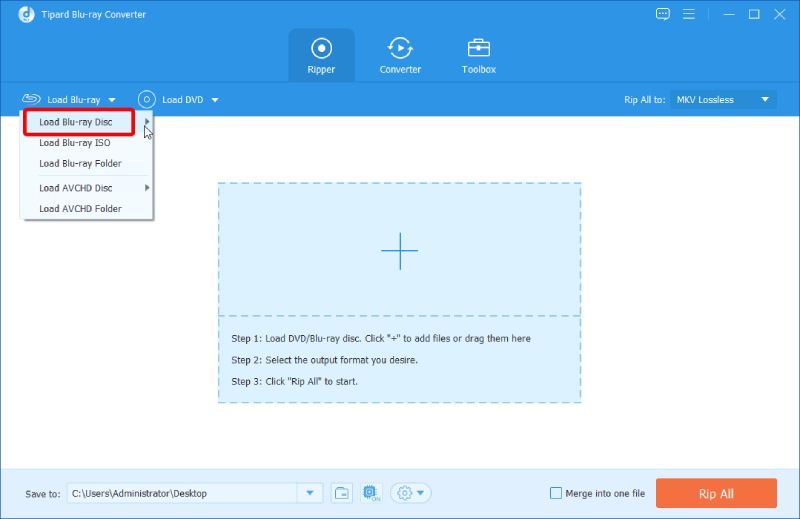The width and height of the screenshot is (800, 519).
Task: Click the Save to path field
Action: pos(182,493)
